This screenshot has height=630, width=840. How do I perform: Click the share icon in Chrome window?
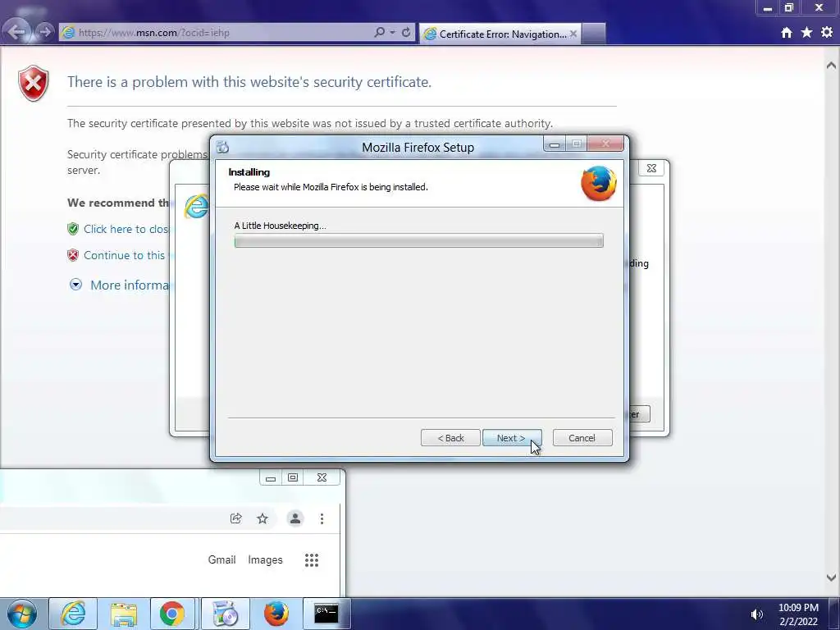[x=235, y=518]
